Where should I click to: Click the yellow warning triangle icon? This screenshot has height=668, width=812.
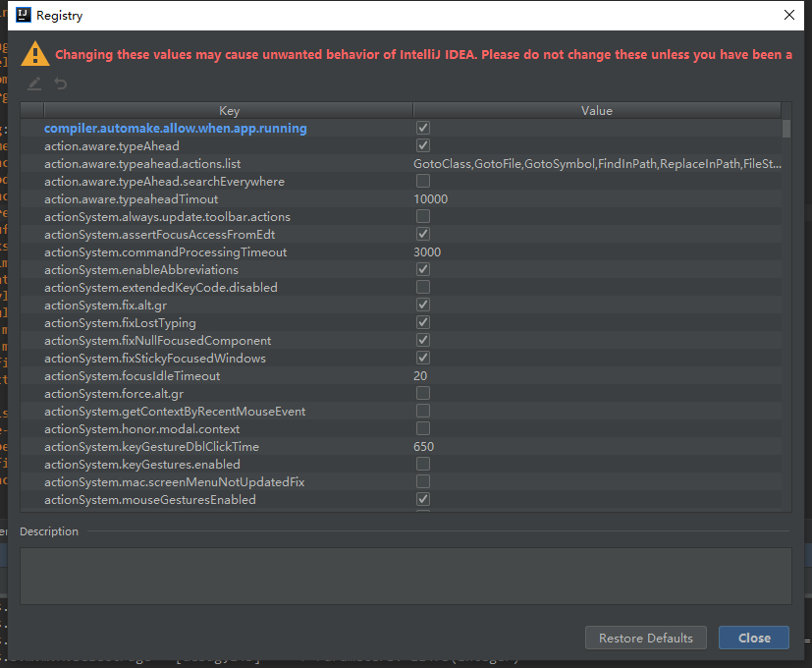click(x=35, y=54)
